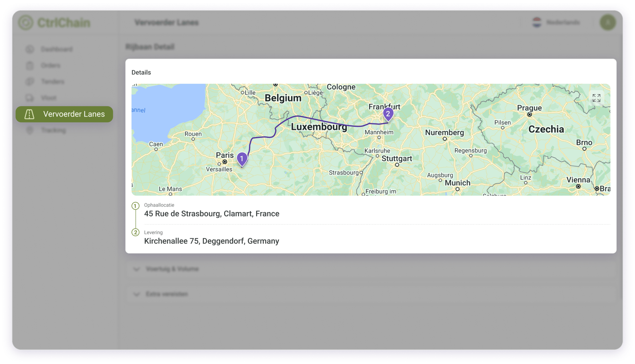Open the Vervoerder Lanes sidebar item
The height and width of the screenshot is (364, 635).
pos(64,114)
